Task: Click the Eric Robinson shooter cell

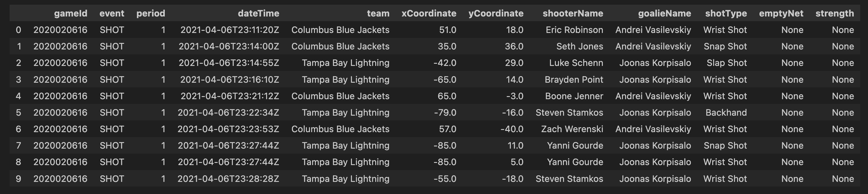Action: coord(574,30)
